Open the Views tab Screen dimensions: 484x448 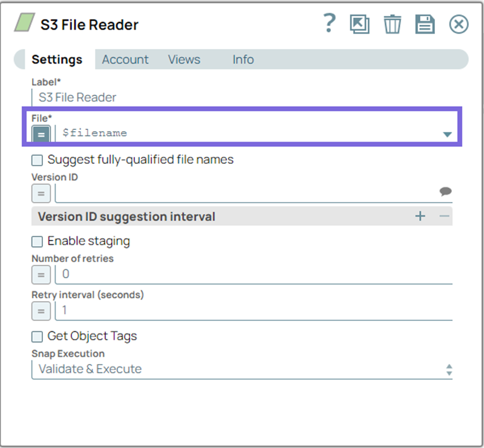[184, 59]
